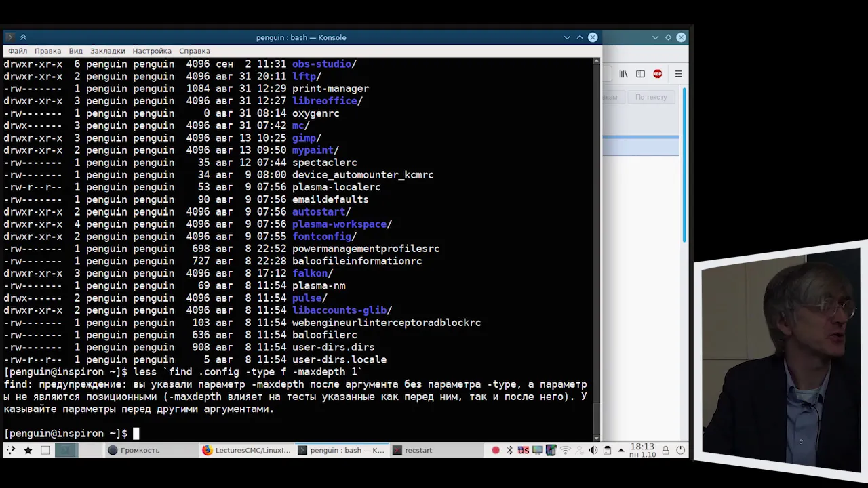Image resolution: width=868 pixels, height=488 pixels.
Task: Toggle Firefox sidebar icon in browser window
Action: pyautogui.click(x=640, y=74)
